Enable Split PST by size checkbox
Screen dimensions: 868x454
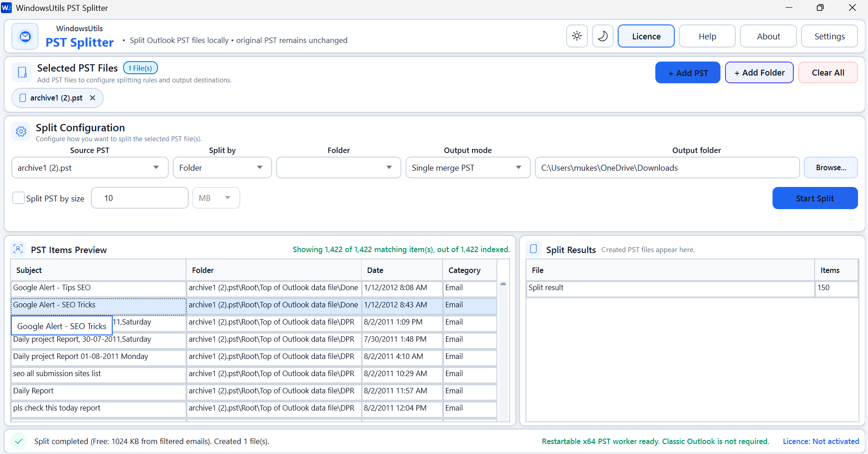click(18, 198)
